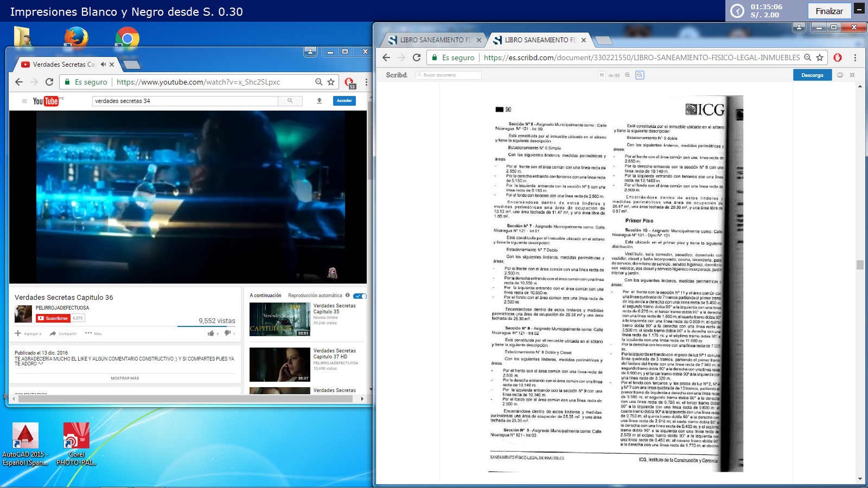Click the YouTube logo
Screen dimensions: 868x488
coord(46,101)
